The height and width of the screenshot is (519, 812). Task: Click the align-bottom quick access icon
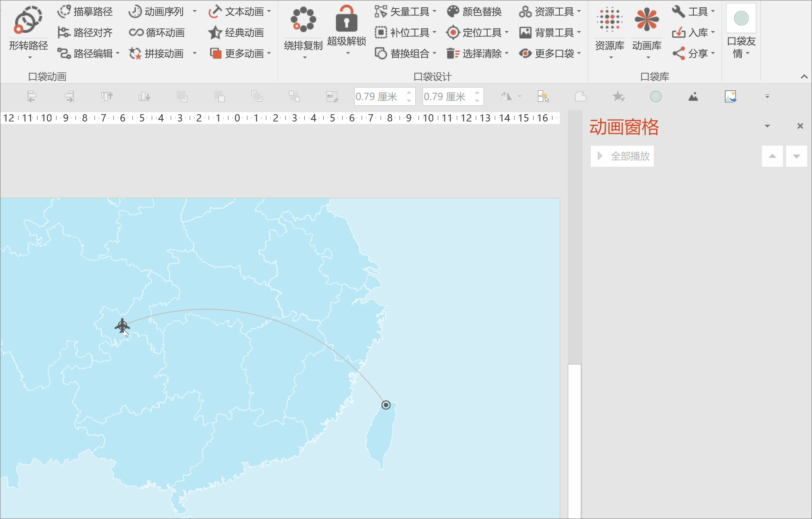pyautogui.click(x=144, y=96)
